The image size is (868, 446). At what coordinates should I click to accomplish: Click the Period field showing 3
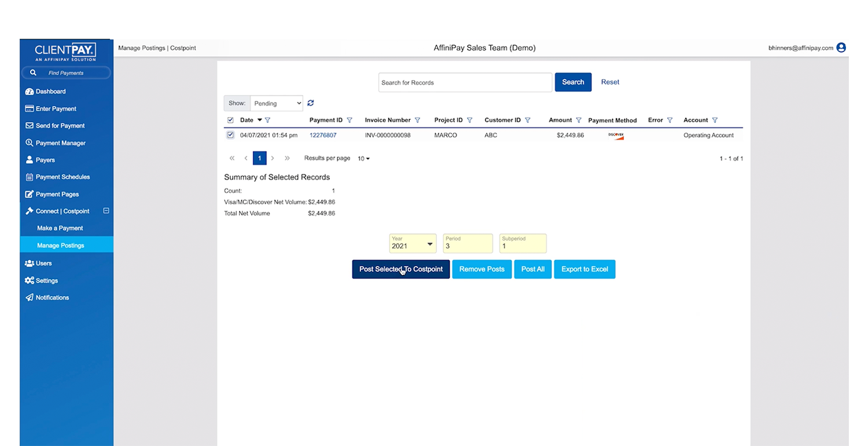(x=468, y=243)
